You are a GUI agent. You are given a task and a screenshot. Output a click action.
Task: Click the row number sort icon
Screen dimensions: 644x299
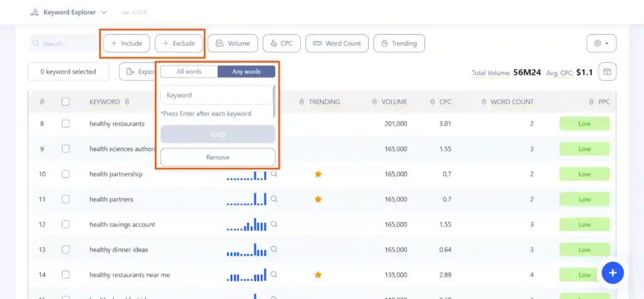(x=42, y=101)
